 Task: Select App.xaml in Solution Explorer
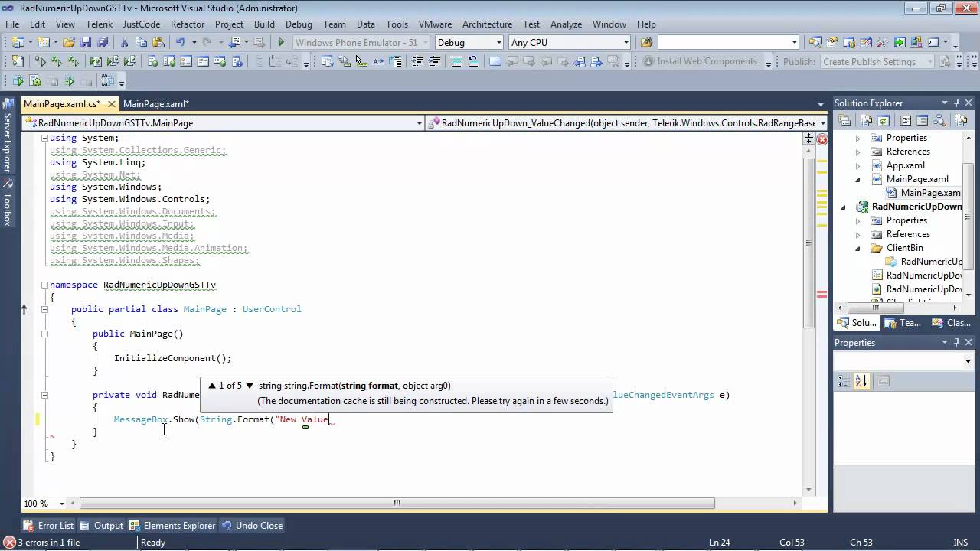pyautogui.click(x=905, y=165)
